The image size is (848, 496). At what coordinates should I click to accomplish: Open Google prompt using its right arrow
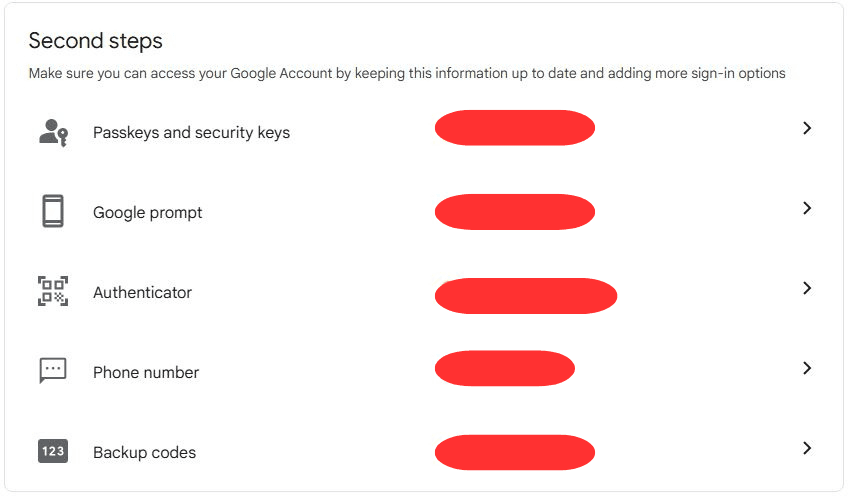pyautogui.click(x=807, y=209)
